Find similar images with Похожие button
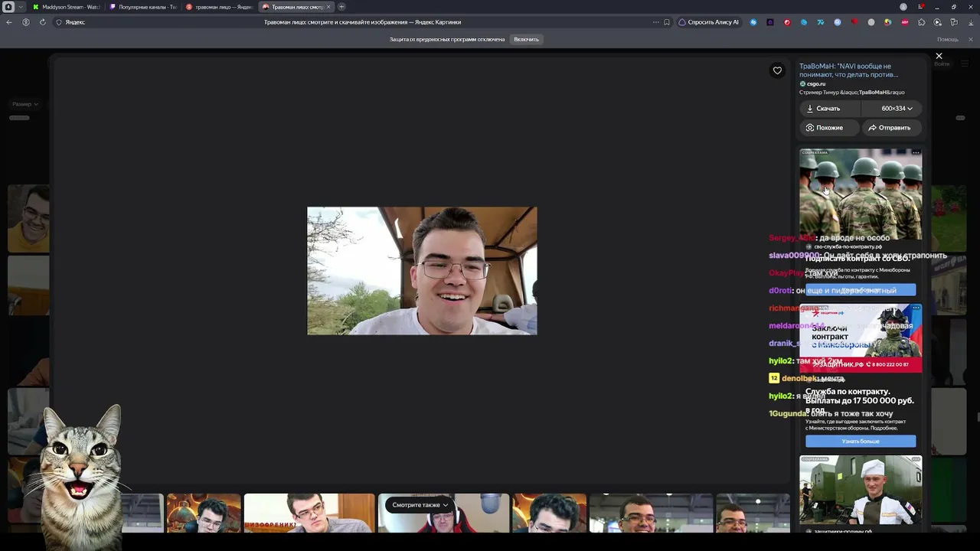The image size is (980, 551). coord(830,128)
